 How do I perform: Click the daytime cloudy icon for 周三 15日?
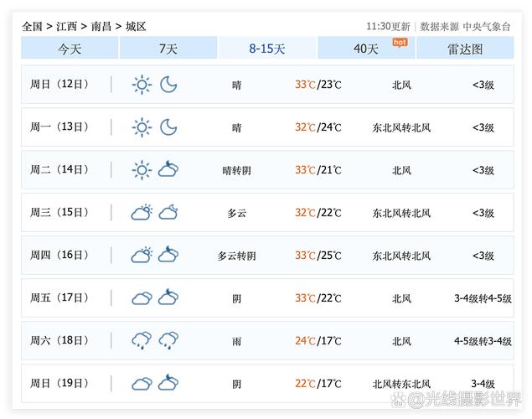tap(142, 212)
